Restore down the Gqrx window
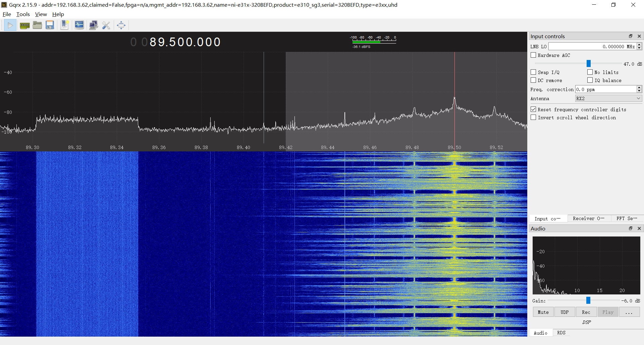The image size is (644, 345). [613, 5]
